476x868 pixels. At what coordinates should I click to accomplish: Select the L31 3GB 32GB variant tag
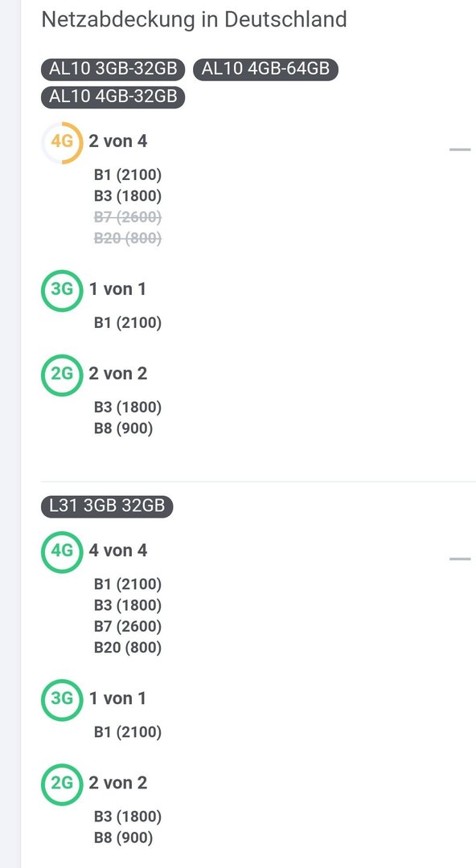click(x=107, y=506)
